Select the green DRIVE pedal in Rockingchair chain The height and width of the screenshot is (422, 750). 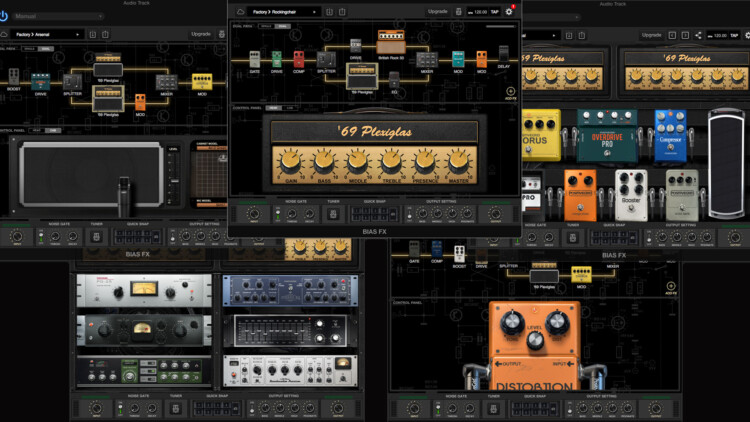click(276, 59)
